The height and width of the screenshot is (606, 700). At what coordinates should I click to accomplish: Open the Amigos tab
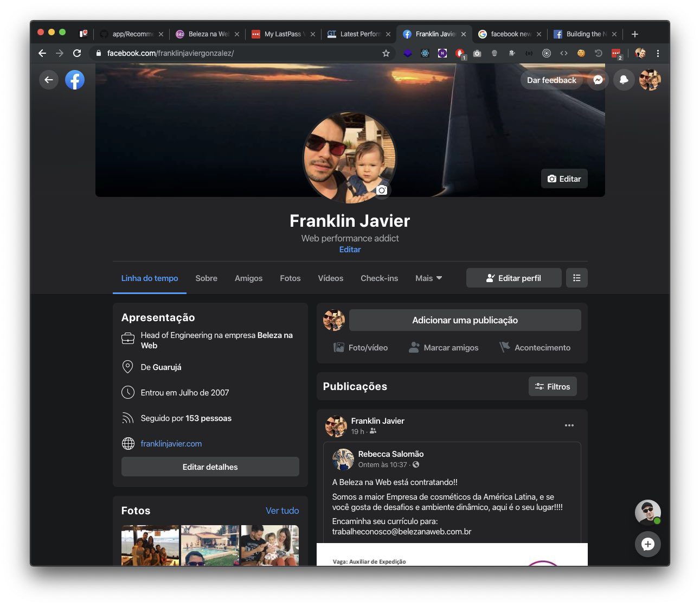point(248,278)
